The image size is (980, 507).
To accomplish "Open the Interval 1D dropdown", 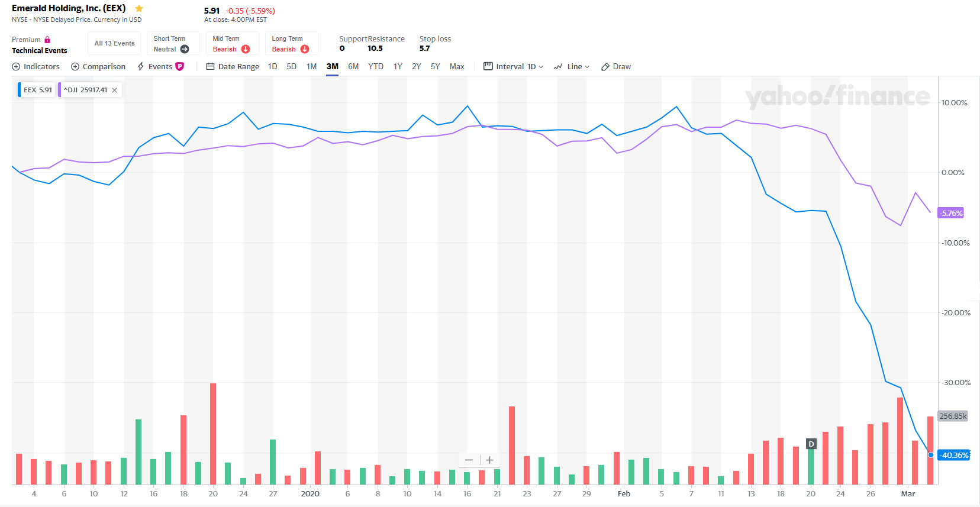I will point(514,67).
